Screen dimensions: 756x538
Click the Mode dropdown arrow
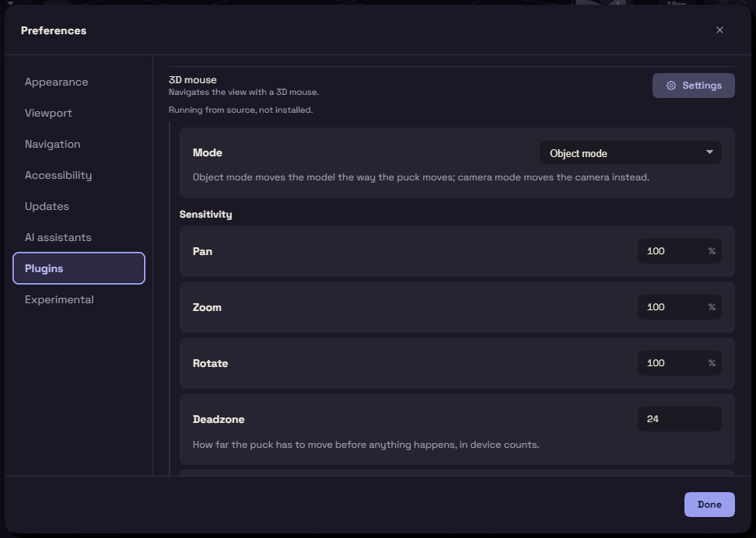pos(709,152)
